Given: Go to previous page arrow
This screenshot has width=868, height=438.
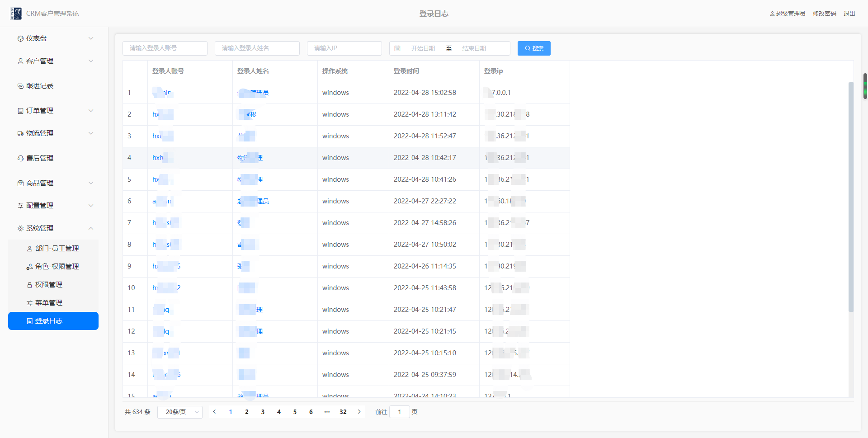Looking at the screenshot, I should coord(214,412).
